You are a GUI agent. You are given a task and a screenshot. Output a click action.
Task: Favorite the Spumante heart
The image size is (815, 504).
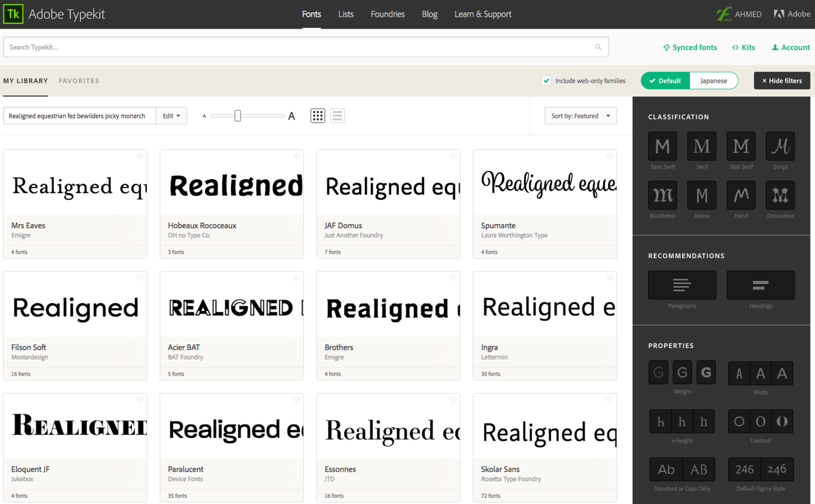(609, 156)
